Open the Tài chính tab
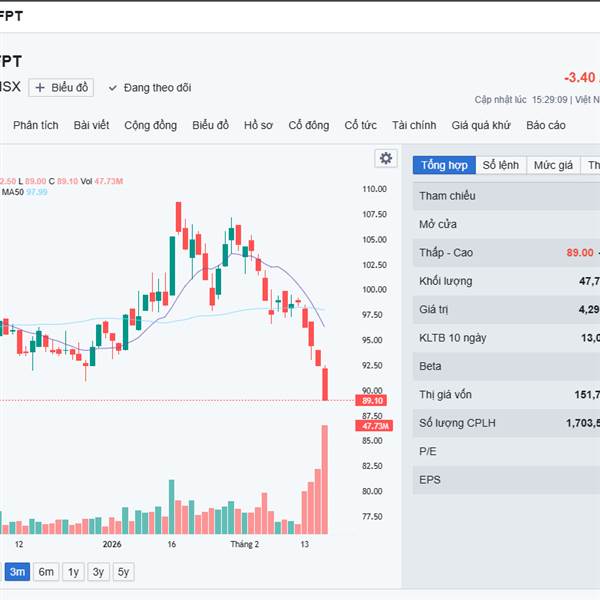600x600 pixels. click(414, 125)
